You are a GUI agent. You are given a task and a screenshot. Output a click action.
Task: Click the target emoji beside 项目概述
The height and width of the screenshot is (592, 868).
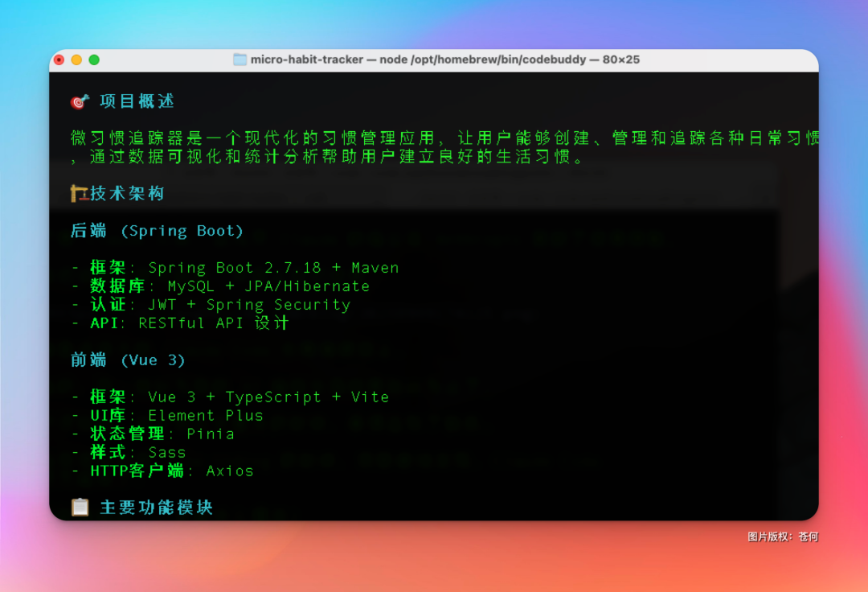point(80,101)
